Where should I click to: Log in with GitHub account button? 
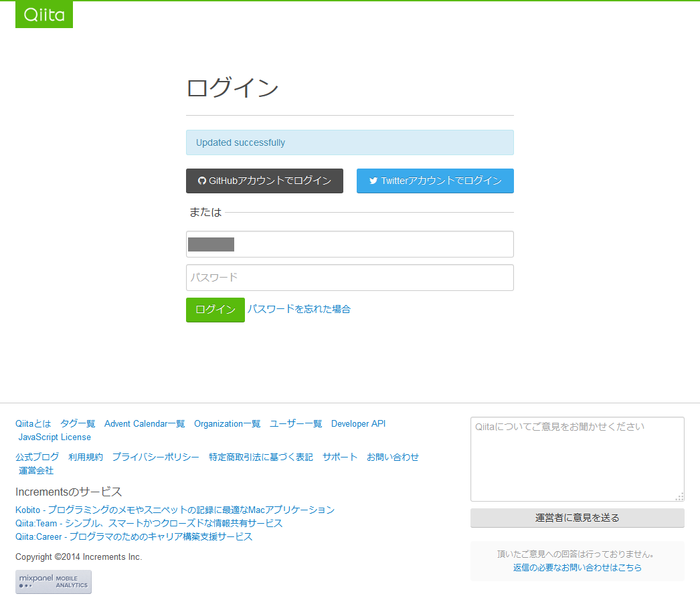264,181
